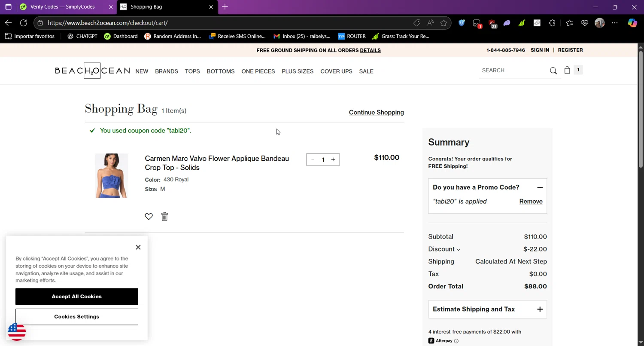Open the Grass green extension icon
This screenshot has height=346, width=644.
(522, 23)
